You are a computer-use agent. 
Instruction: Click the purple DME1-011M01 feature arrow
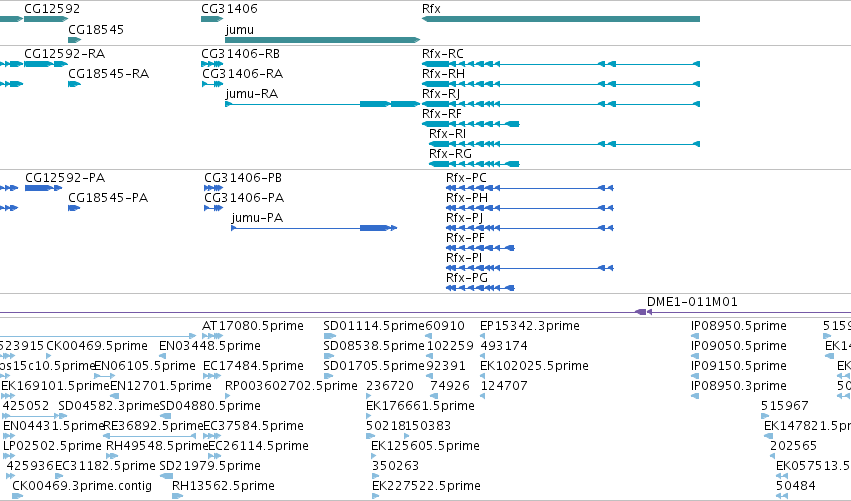point(643,312)
